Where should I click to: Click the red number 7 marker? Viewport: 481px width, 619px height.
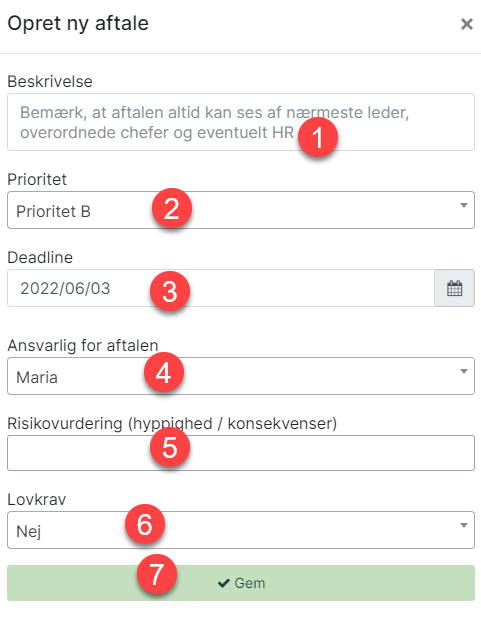coord(157,574)
